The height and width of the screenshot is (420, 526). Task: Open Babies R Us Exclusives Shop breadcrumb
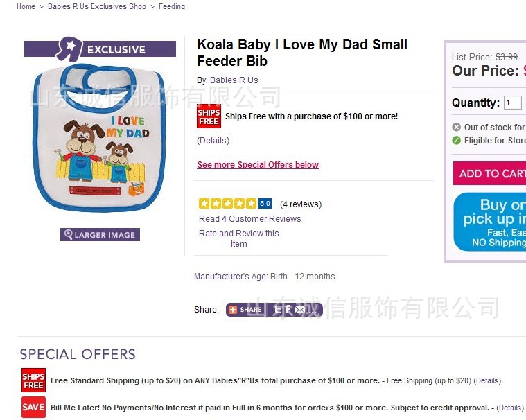[x=97, y=6]
